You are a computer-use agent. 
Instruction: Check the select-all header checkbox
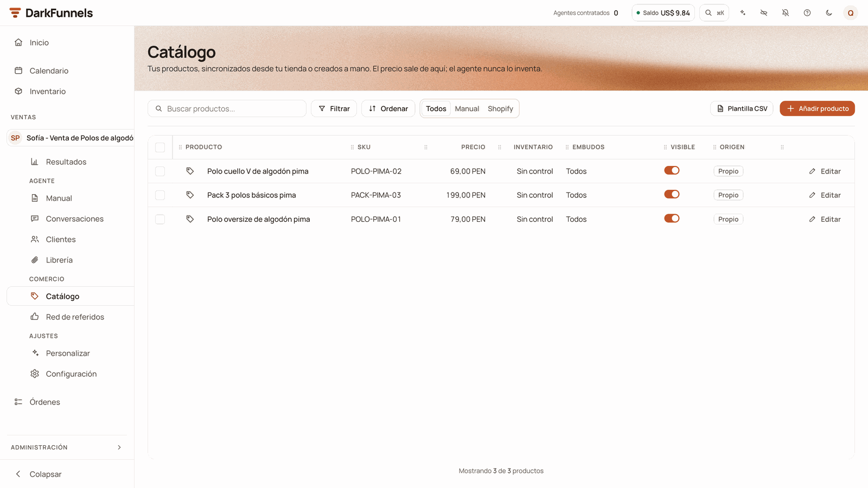(160, 147)
